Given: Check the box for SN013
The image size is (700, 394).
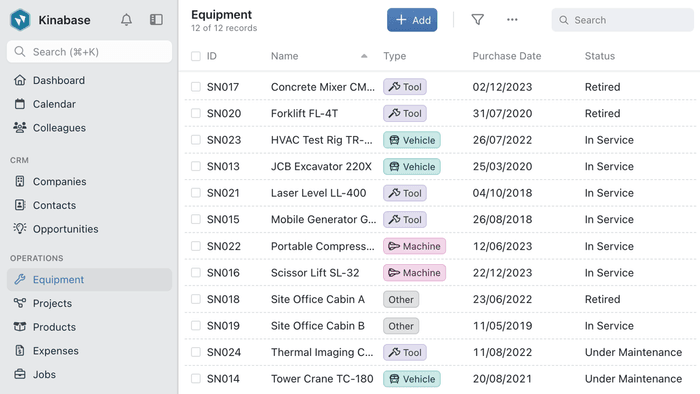Looking at the screenshot, I should pos(196,166).
